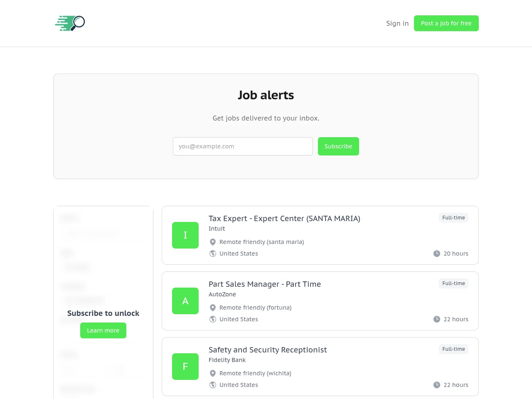This screenshot has height=399, width=532.
Task: Click Full-time tag on Tax Expert card
Action: coord(453,218)
